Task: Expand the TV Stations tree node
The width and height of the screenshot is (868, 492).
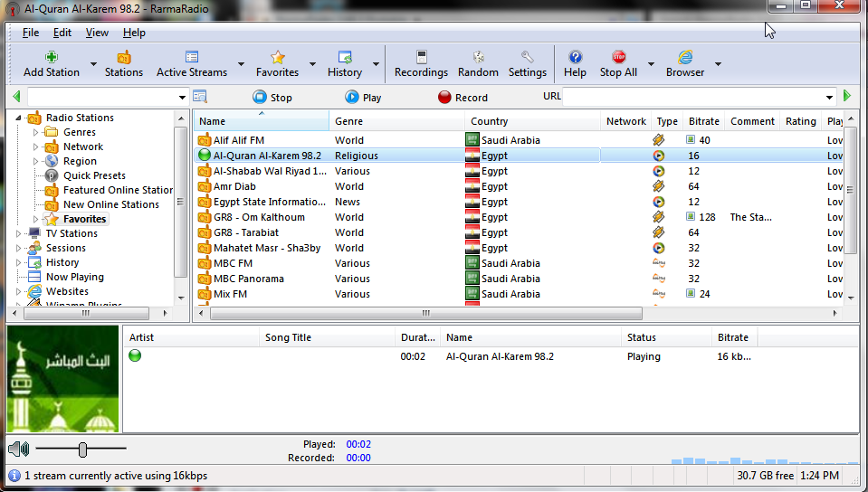Action: point(18,233)
